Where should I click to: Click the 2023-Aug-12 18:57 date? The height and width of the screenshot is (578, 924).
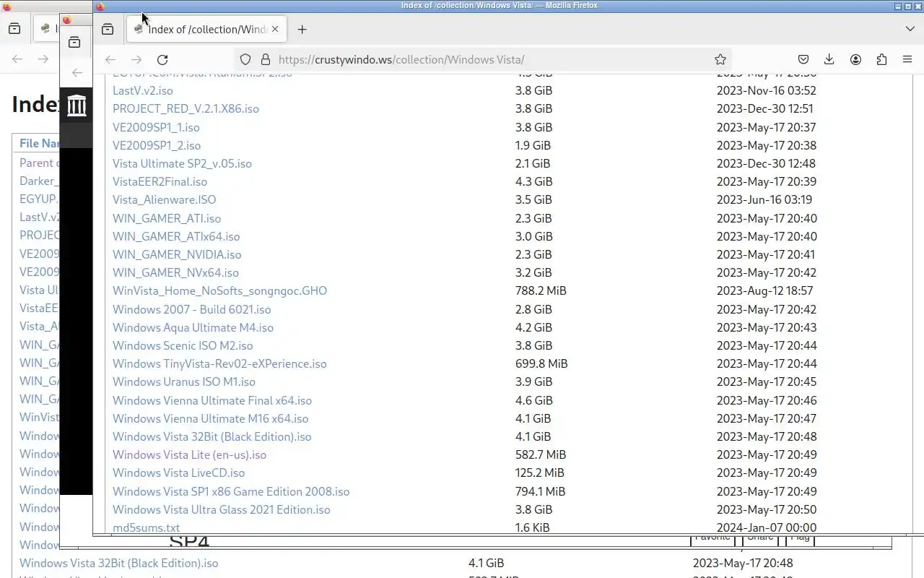764,290
